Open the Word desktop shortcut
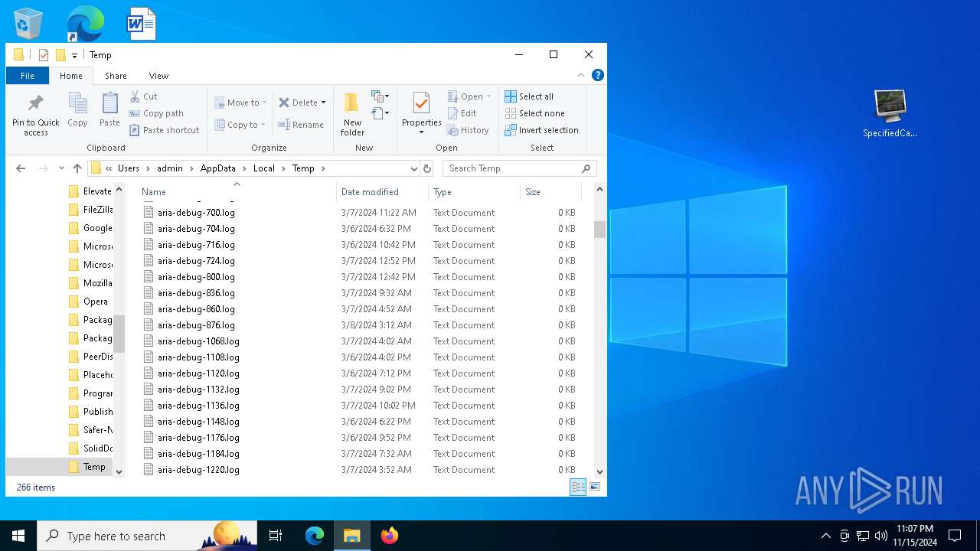This screenshot has height=551, width=980. tap(142, 24)
